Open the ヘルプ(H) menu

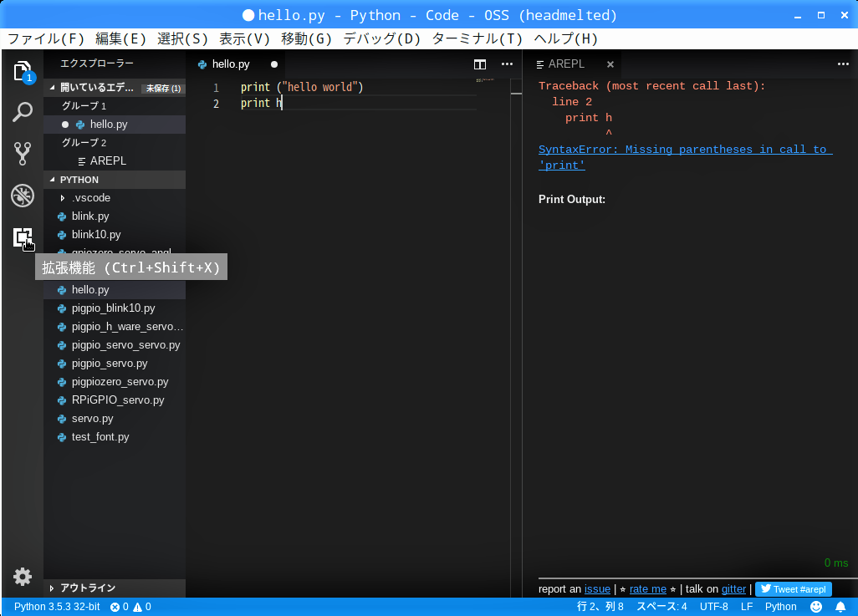[566, 38]
